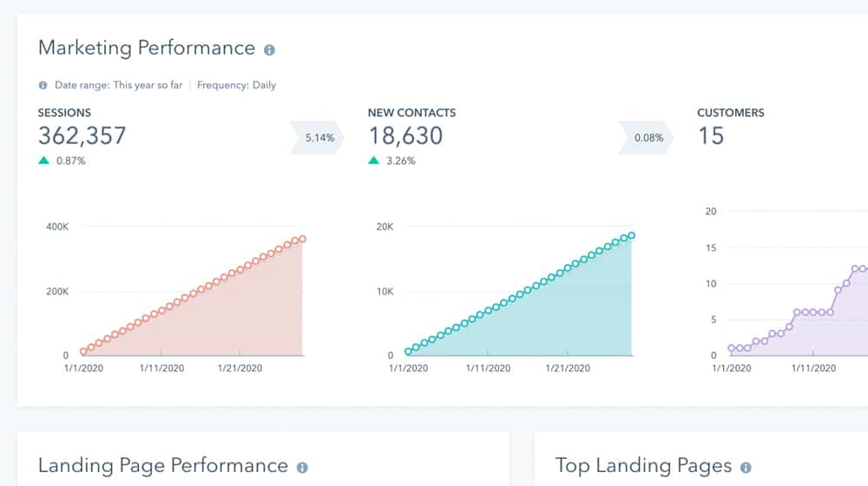This screenshot has height=486, width=868.
Task: Click the 1/11/2020 label under Sessions chart
Action: (161, 368)
